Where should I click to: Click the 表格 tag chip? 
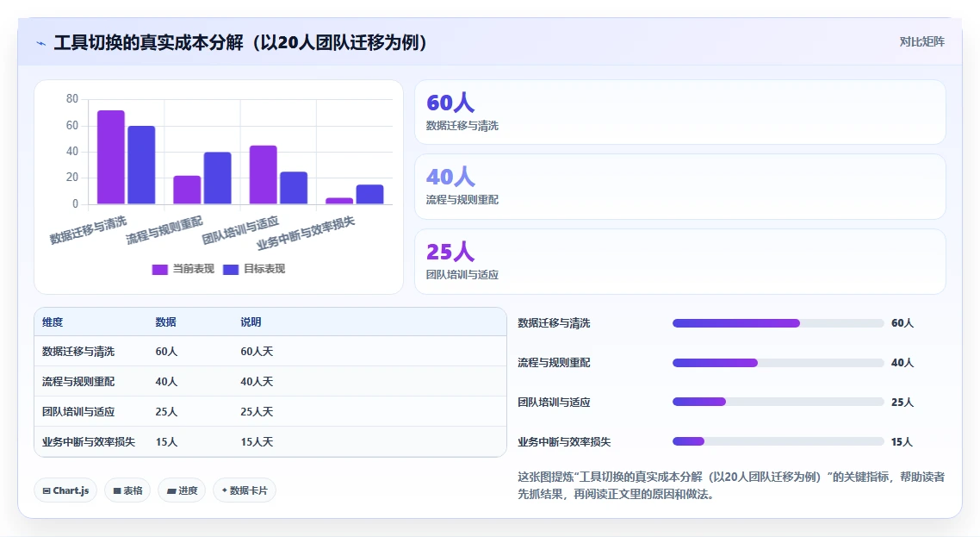[x=127, y=490]
